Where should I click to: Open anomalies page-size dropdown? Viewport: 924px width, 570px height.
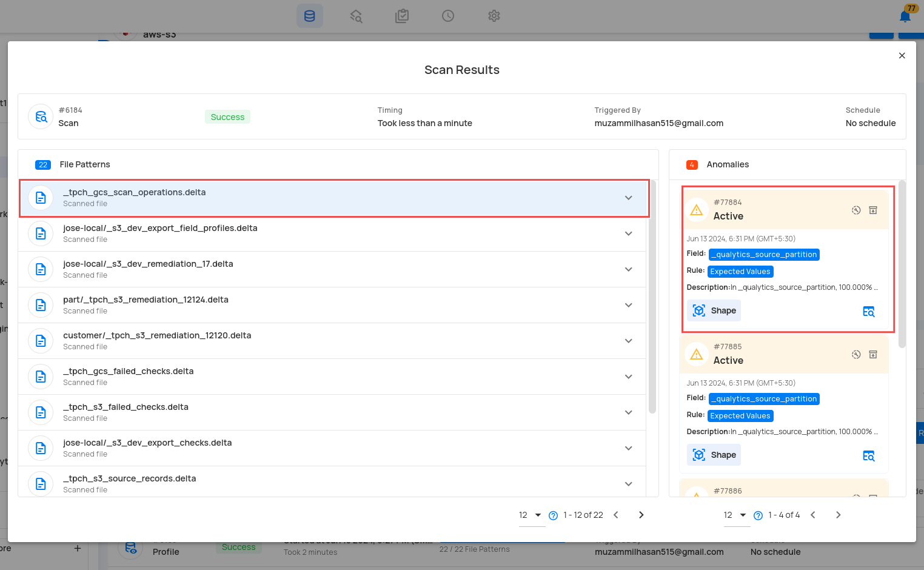click(736, 515)
